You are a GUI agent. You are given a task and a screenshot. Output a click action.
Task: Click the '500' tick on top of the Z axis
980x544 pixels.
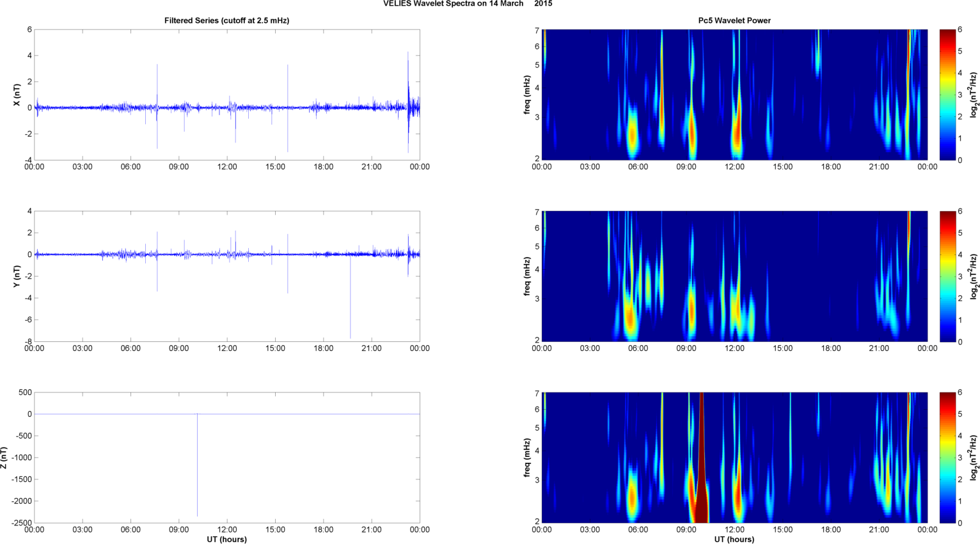point(25,392)
